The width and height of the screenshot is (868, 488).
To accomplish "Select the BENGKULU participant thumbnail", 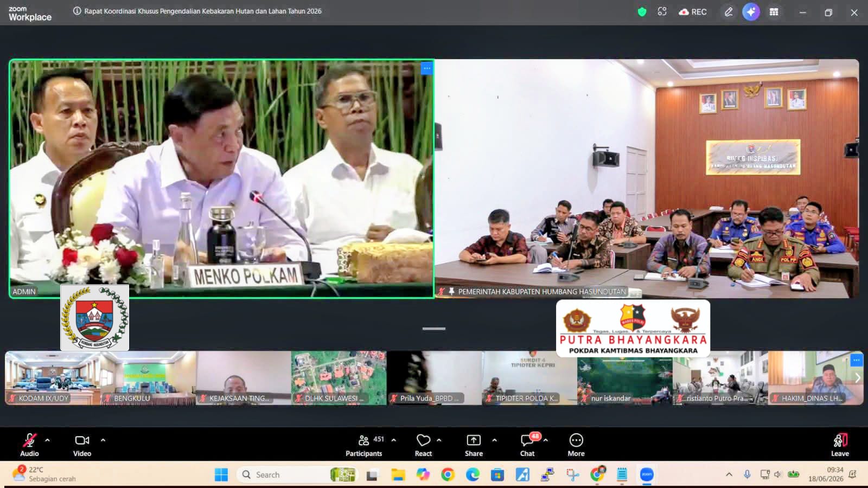I will tap(148, 378).
